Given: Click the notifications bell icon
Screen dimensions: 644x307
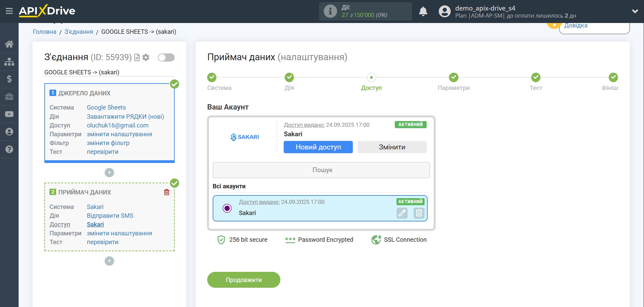Looking at the screenshot, I should coord(423,11).
